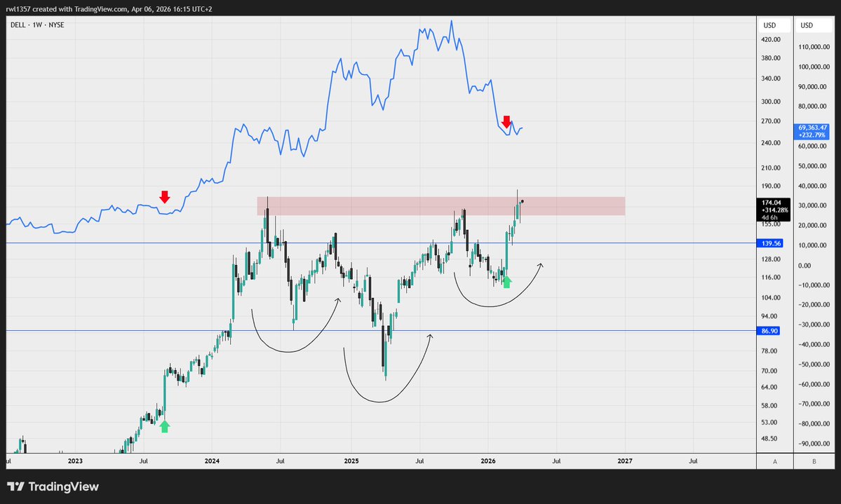Click the 190.00 price scale value

click(771, 186)
